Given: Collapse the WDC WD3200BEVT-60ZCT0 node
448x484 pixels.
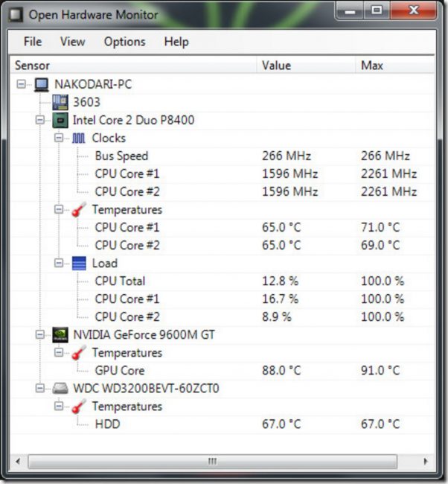Looking at the screenshot, I should pos(39,388).
